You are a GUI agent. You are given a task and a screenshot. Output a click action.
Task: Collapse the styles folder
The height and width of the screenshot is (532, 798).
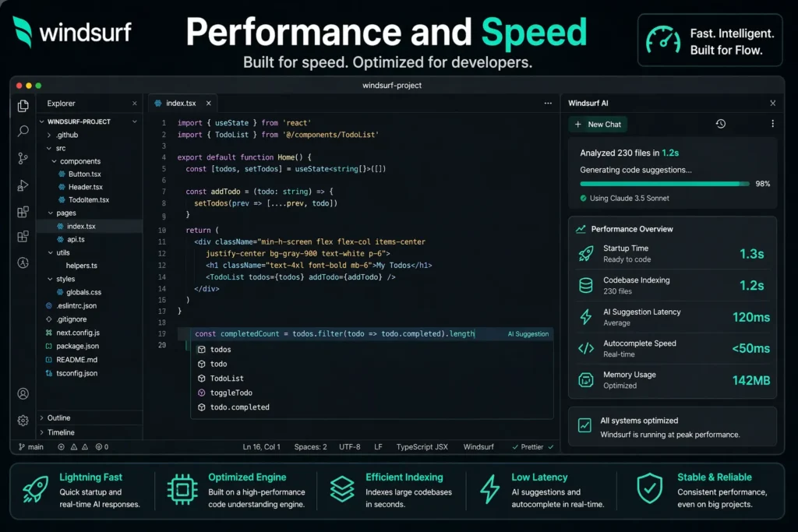(x=50, y=279)
